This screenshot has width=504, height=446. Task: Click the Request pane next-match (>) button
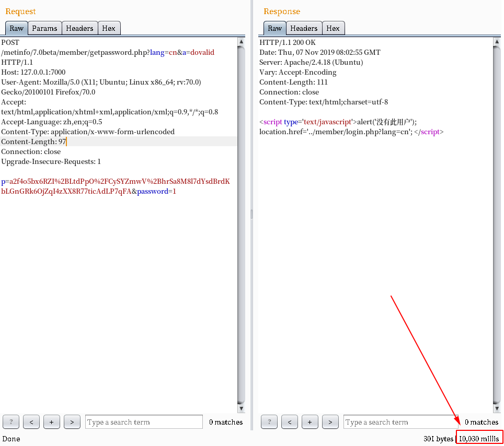[72, 422]
